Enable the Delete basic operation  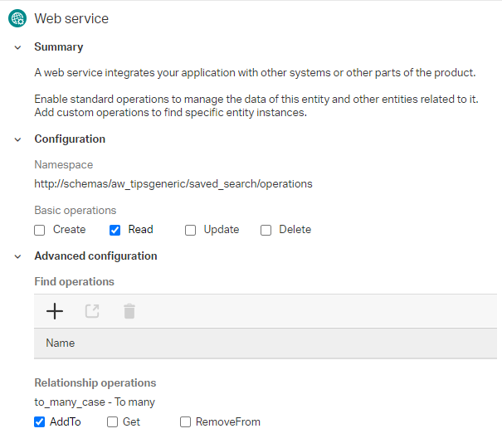(266, 230)
